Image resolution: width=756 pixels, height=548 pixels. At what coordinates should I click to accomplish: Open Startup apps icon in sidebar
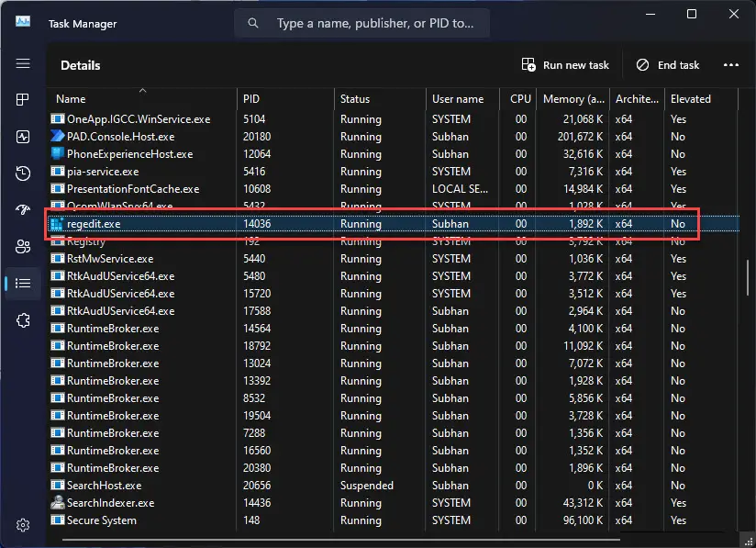point(23,210)
